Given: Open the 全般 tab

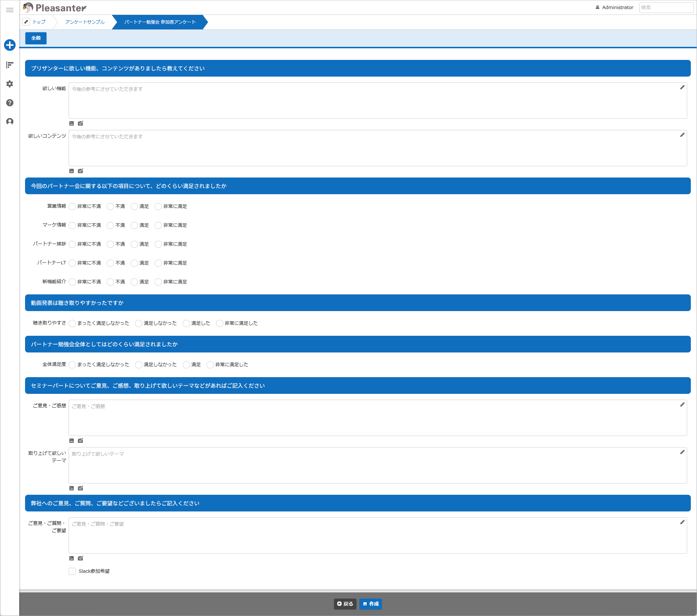Looking at the screenshot, I should (x=36, y=38).
